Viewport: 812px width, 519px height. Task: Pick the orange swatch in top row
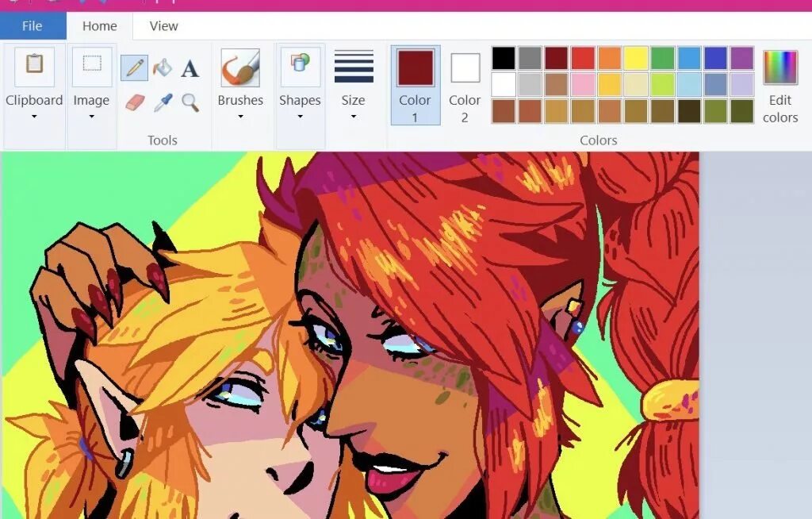coord(610,58)
